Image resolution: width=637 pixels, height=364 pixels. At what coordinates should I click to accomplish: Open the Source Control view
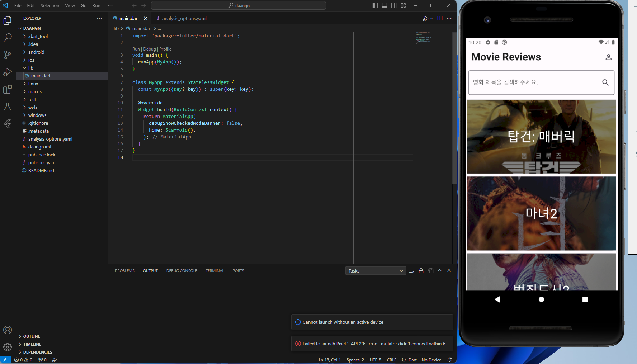8,55
